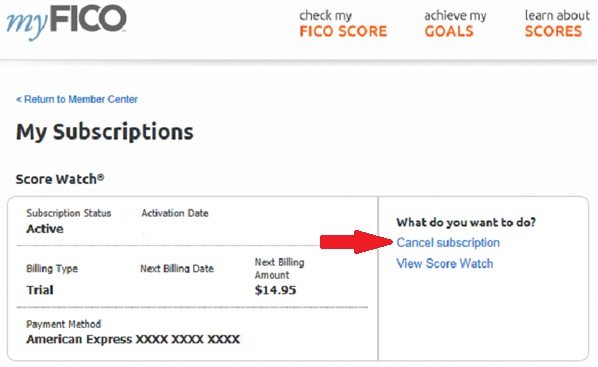Click the What do you want to do heading
This screenshot has height=367, width=598.
point(466,222)
